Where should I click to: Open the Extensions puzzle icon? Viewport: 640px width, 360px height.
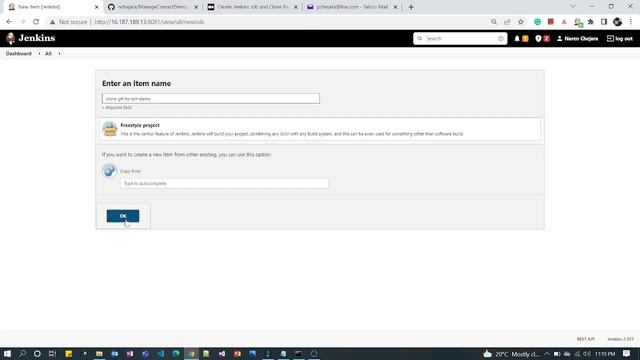coord(591,22)
